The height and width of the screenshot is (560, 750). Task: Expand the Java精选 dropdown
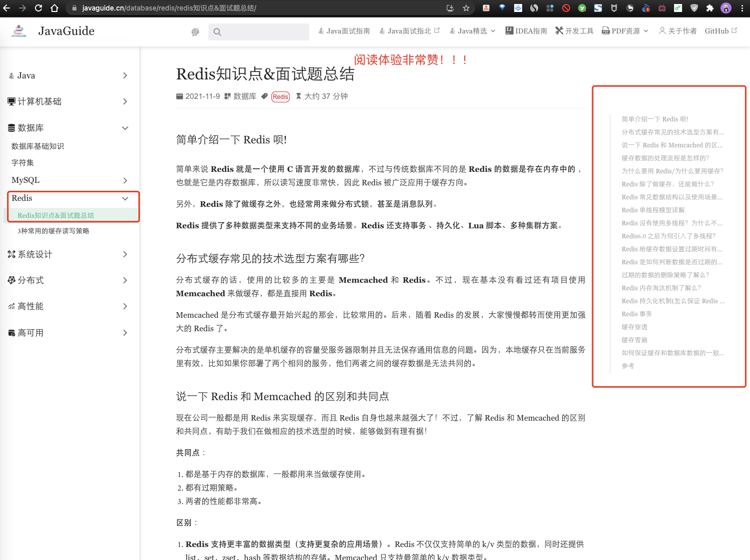pos(473,31)
